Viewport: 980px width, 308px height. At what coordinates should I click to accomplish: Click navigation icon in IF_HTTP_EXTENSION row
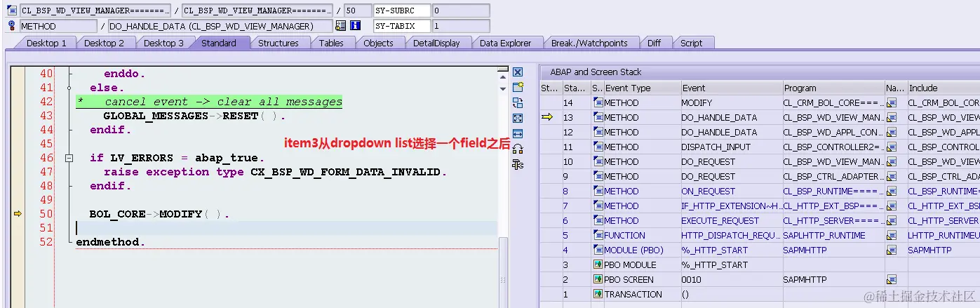892,206
